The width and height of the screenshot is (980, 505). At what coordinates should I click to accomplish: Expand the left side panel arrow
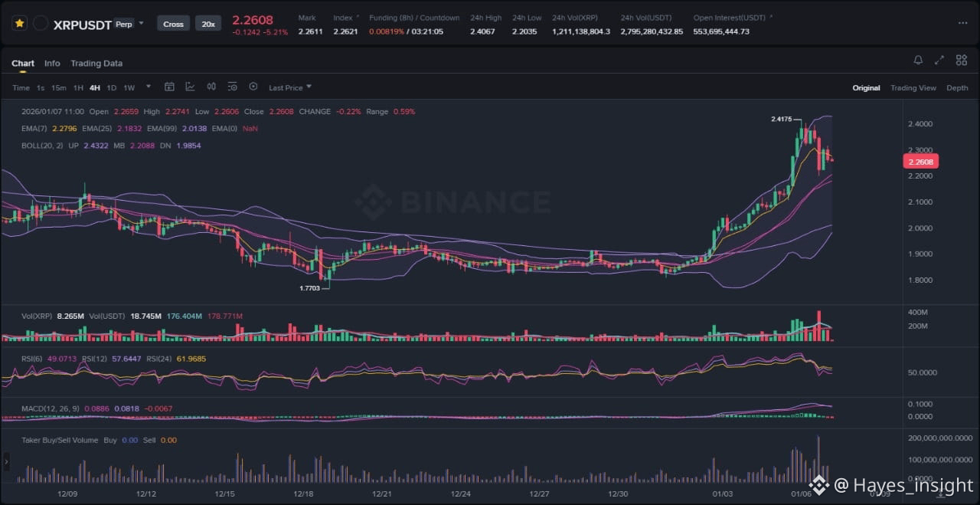point(7,461)
